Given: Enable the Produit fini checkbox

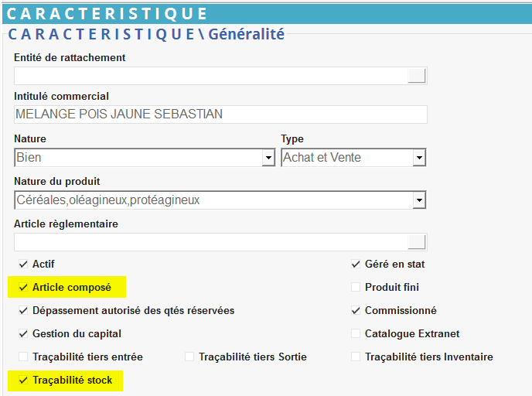Looking at the screenshot, I should [356, 288].
